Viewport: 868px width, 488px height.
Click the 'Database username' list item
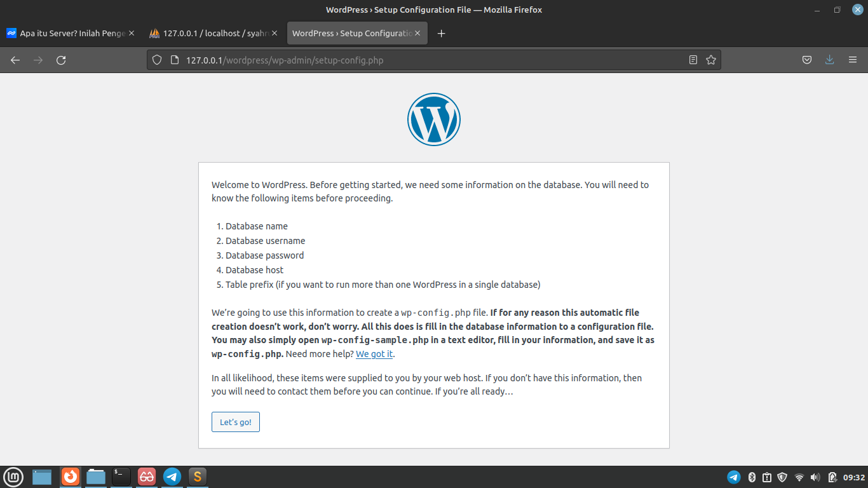point(266,241)
